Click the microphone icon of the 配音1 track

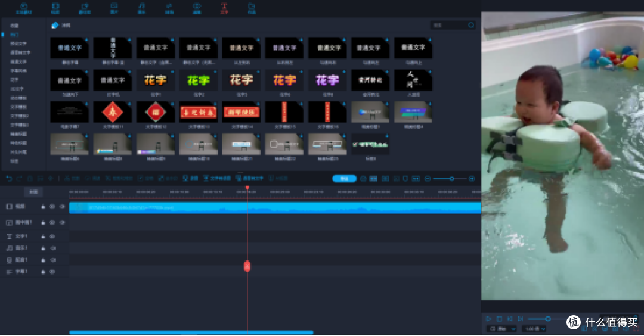(9, 260)
